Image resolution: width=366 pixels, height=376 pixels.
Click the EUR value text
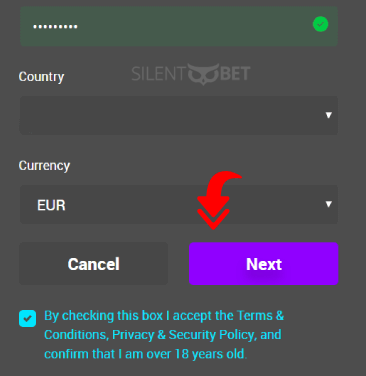click(x=51, y=205)
